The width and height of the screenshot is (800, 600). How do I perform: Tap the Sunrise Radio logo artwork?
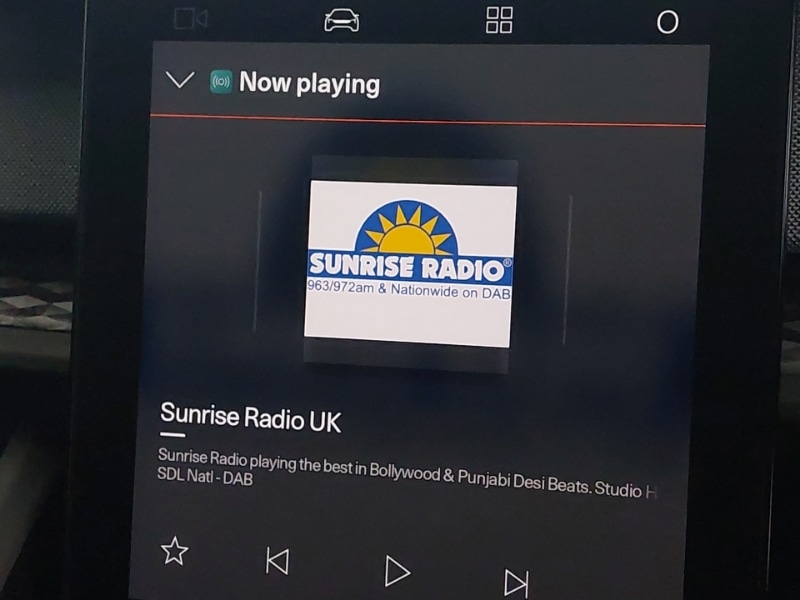410,263
